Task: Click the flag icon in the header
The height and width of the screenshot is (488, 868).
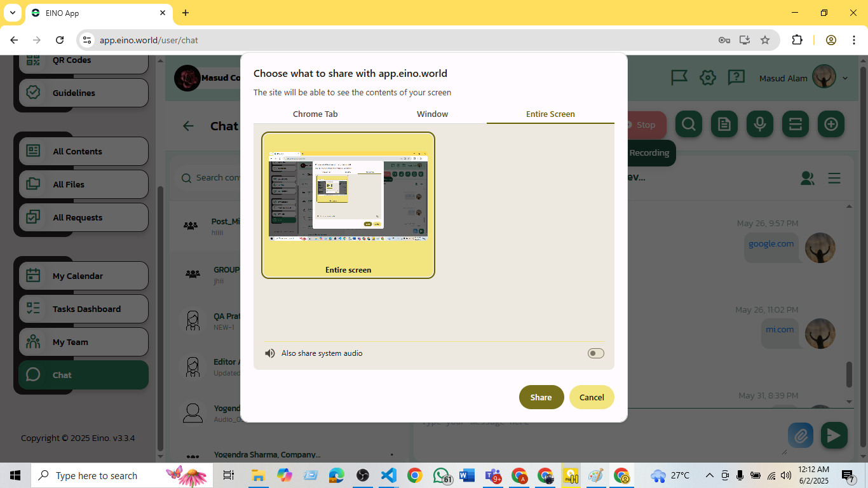Action: (x=679, y=78)
